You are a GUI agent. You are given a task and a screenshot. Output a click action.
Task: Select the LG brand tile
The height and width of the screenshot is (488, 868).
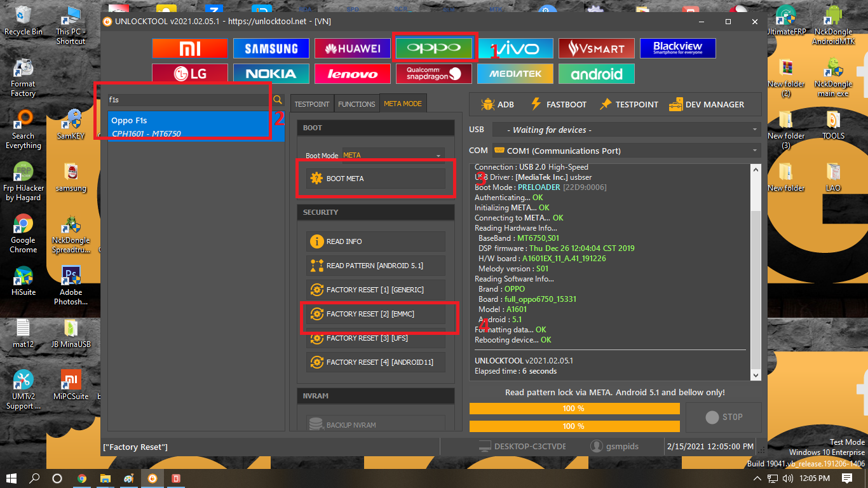[190, 74]
